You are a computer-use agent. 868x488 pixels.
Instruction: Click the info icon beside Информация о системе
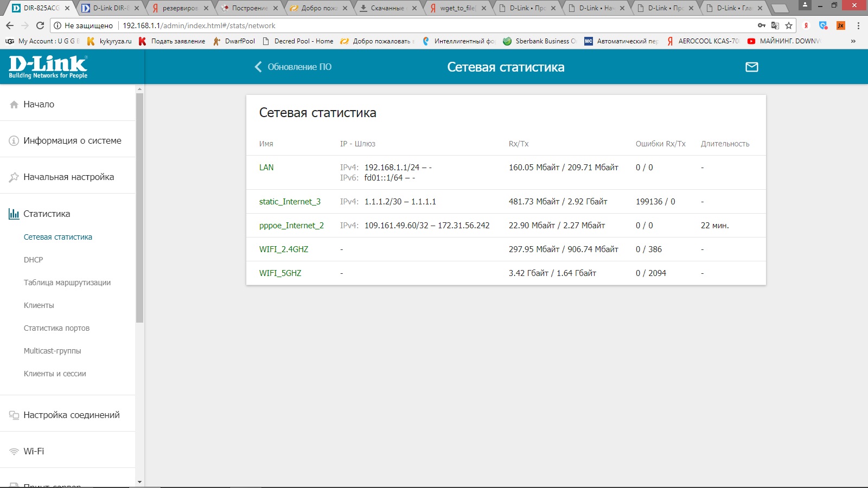click(x=14, y=141)
